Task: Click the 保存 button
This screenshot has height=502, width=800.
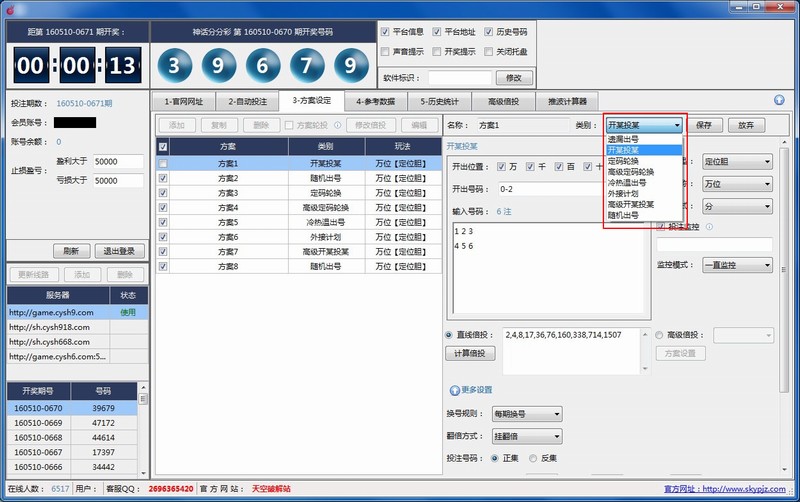Action: coord(703,125)
